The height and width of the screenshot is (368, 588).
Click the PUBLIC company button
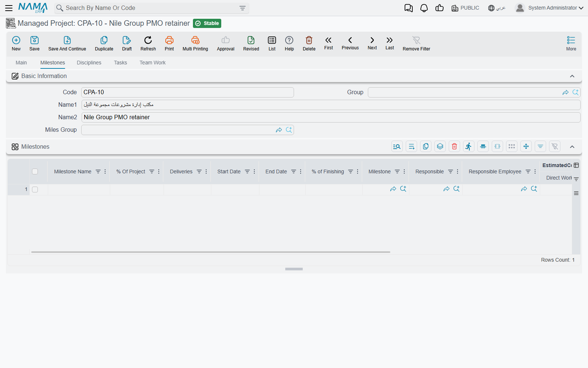pos(465,8)
